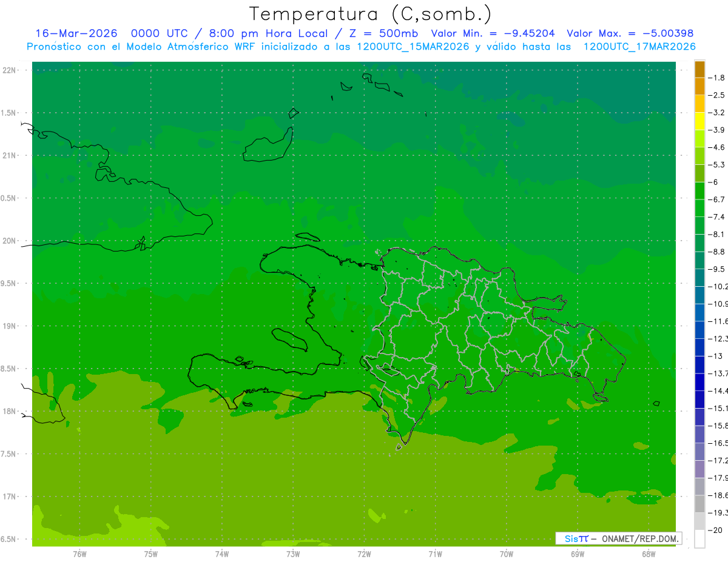This screenshot has width=728, height=562.
Task: Click the '19N' latitude label
Action: (10, 326)
